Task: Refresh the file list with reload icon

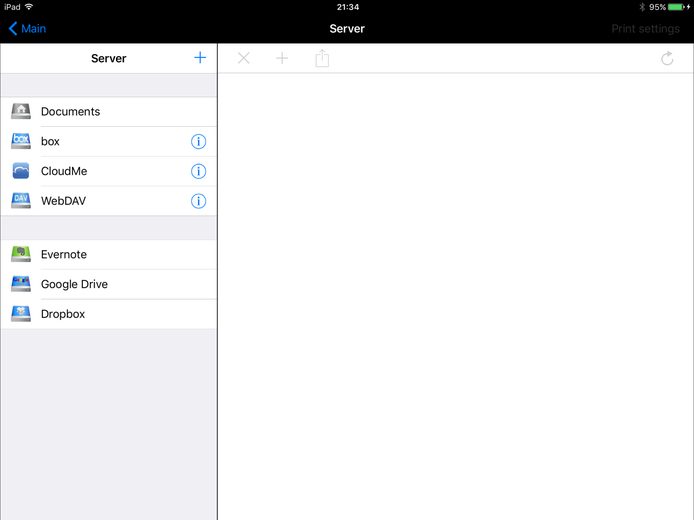Action: (x=667, y=58)
